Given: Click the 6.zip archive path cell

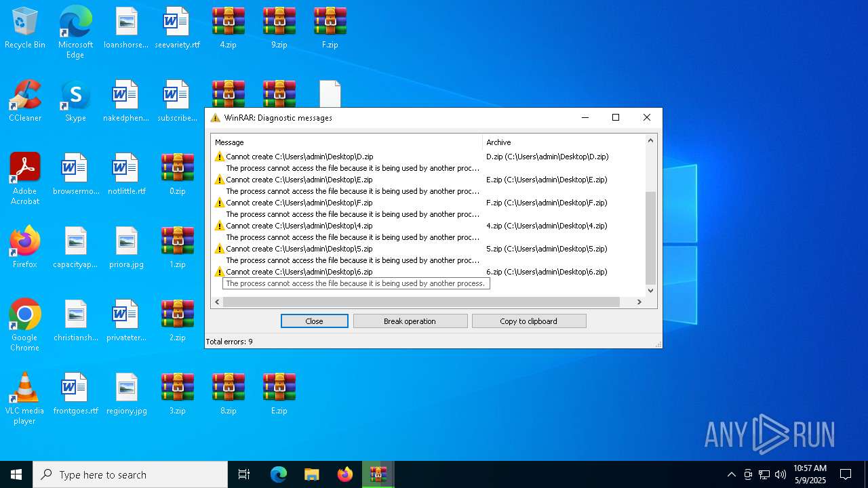Looking at the screenshot, I should [547, 272].
